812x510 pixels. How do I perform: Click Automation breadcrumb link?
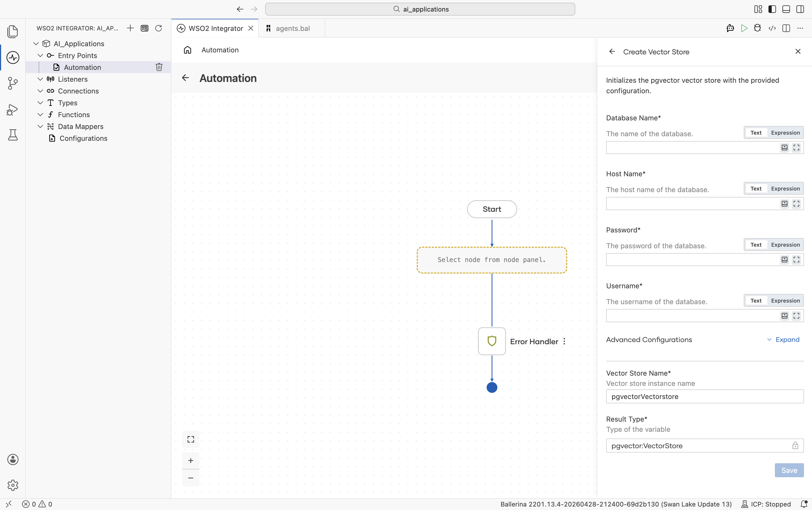pos(220,50)
